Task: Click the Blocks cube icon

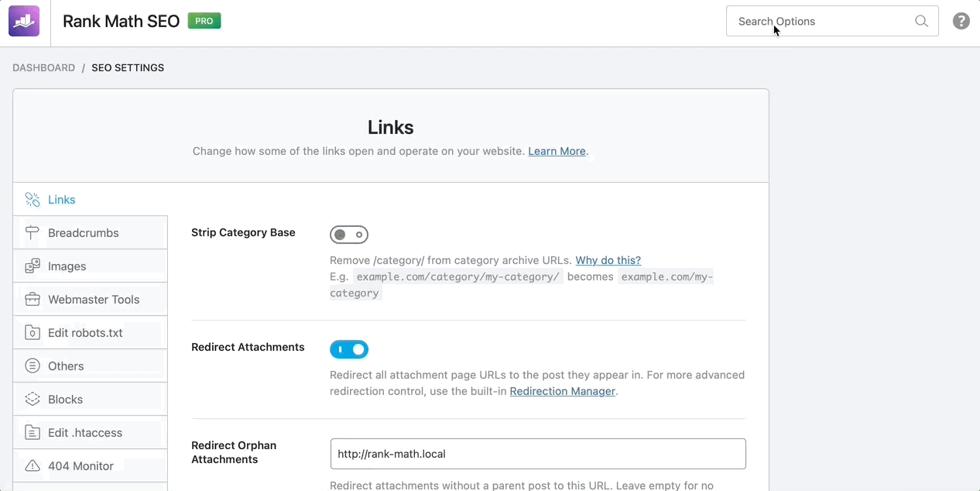Action: [x=33, y=400]
